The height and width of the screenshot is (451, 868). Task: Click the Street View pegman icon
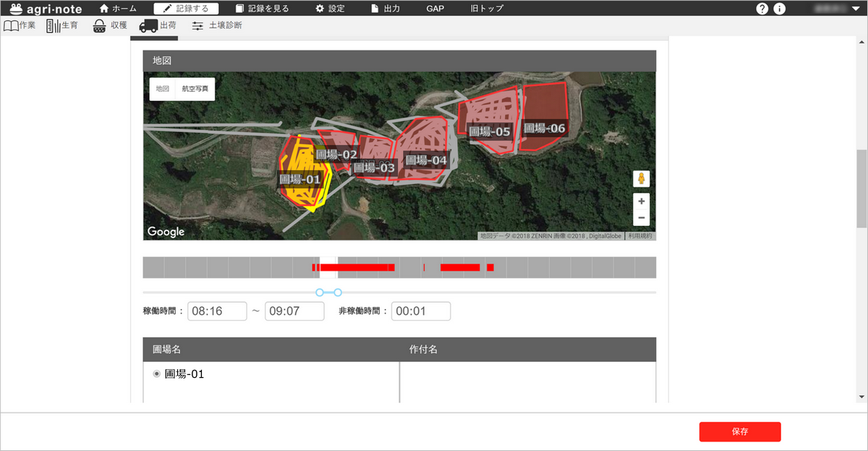click(x=641, y=179)
